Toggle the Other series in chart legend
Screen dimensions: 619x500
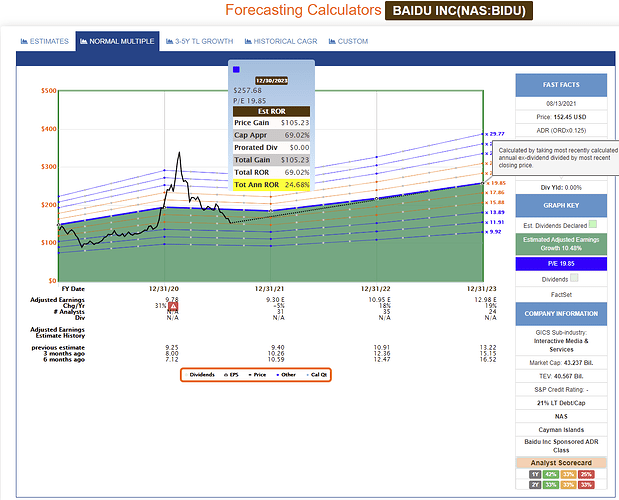tap(286, 375)
